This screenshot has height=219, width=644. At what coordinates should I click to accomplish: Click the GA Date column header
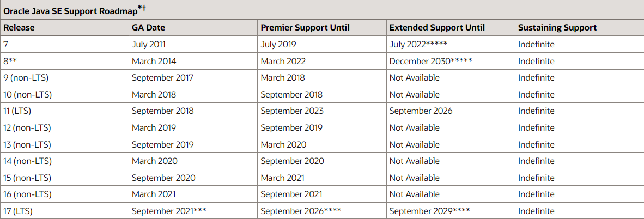(148, 27)
